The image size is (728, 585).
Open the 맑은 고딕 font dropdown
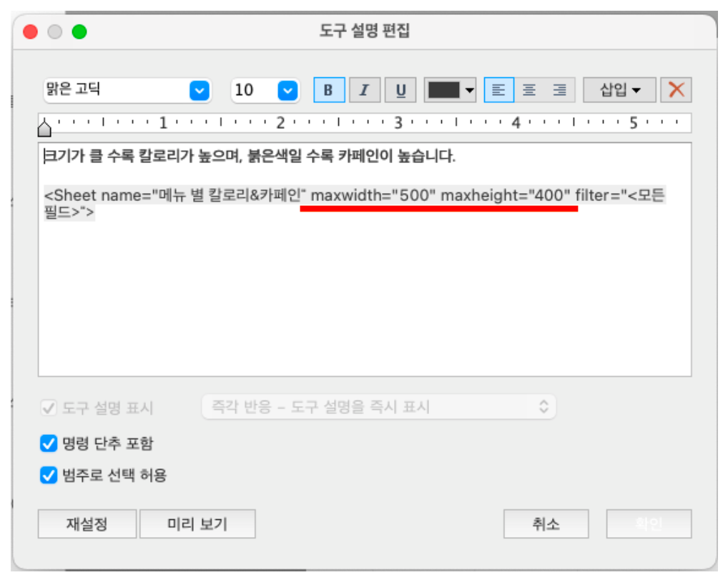127,90
